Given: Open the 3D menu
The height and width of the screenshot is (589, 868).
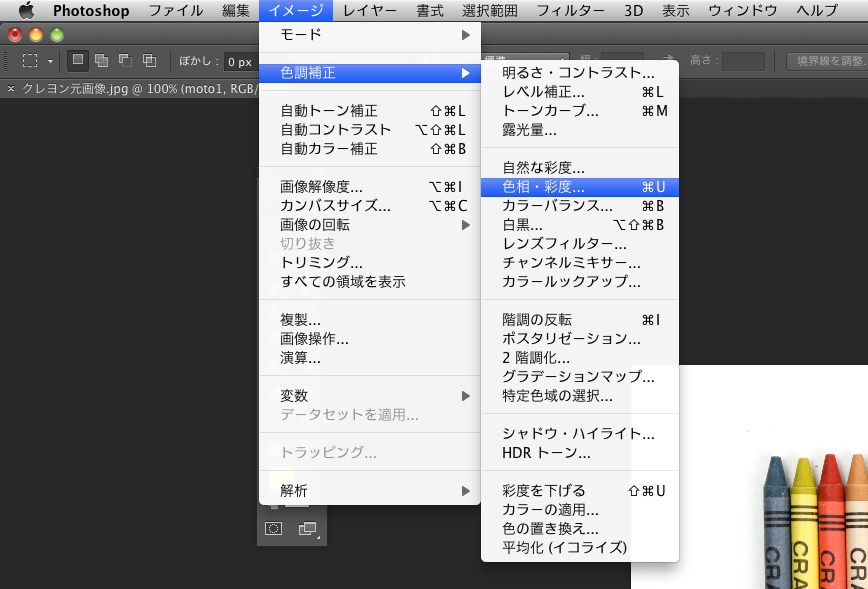Looking at the screenshot, I should 633,11.
